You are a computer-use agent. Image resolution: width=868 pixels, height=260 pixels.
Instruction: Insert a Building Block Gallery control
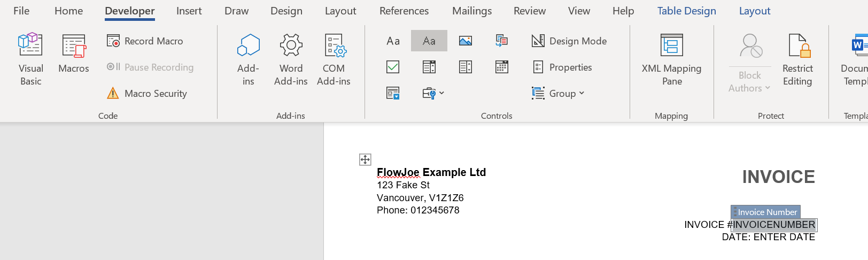[501, 41]
